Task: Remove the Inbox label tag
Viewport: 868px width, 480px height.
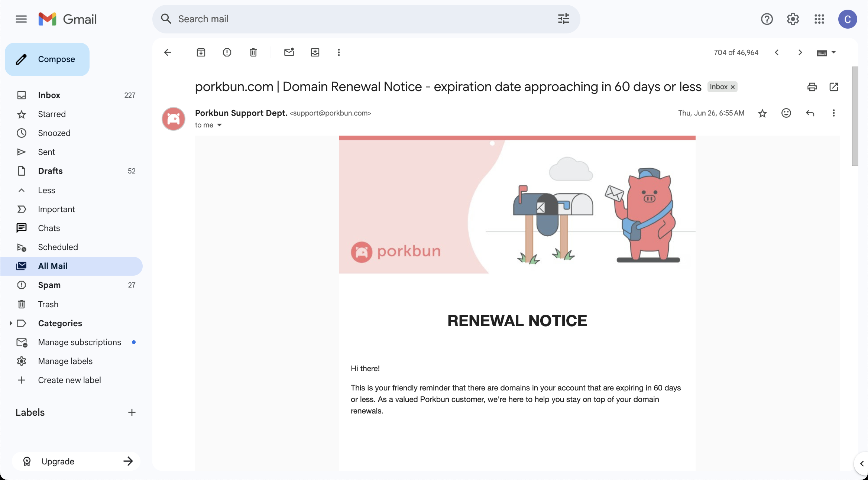Action: click(733, 87)
